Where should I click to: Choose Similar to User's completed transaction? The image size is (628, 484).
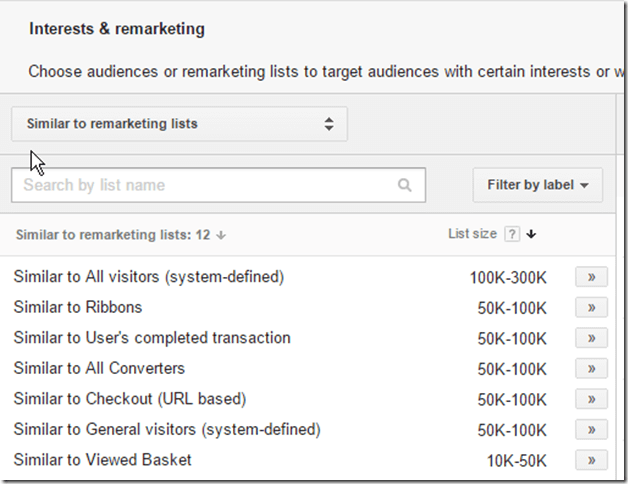tap(152, 338)
